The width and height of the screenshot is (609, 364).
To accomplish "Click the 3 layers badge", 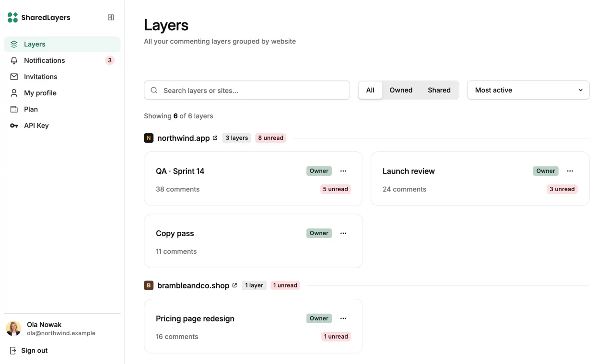I will pyautogui.click(x=237, y=138).
